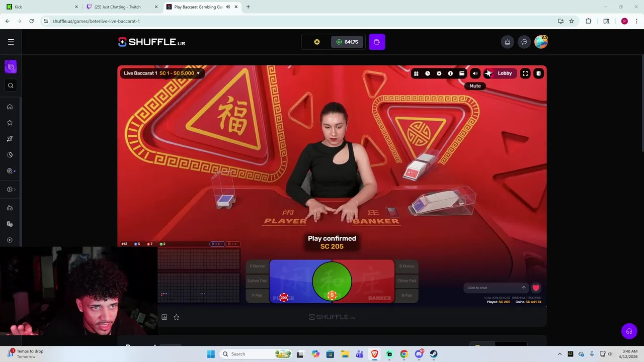
Task: Click the Windows taskbar Search box
Action: point(256,354)
